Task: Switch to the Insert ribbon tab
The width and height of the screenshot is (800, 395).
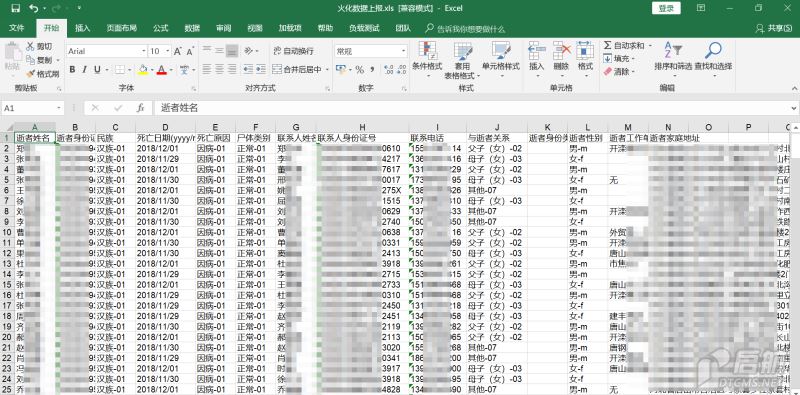Action: [x=83, y=29]
